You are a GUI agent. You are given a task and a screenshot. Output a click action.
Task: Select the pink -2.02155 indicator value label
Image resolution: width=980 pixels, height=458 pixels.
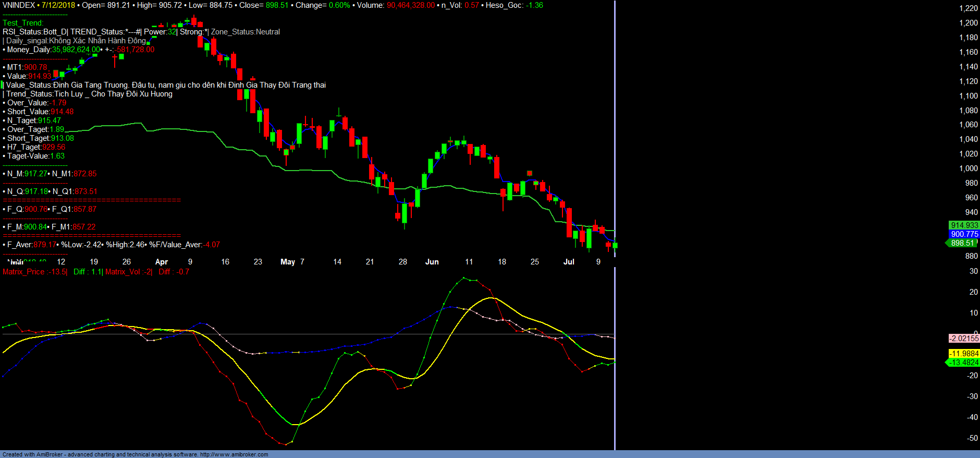click(964, 339)
